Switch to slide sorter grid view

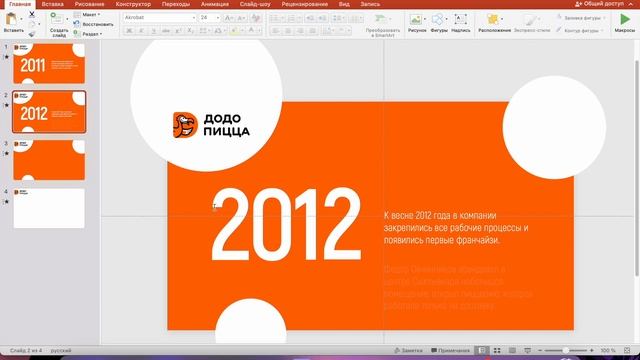tap(497, 350)
